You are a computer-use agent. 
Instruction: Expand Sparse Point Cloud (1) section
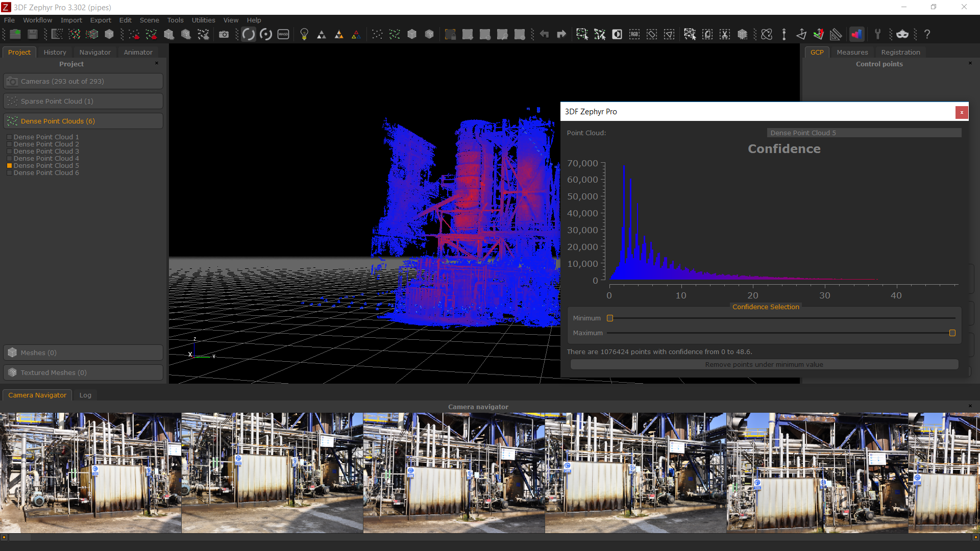[x=83, y=101]
